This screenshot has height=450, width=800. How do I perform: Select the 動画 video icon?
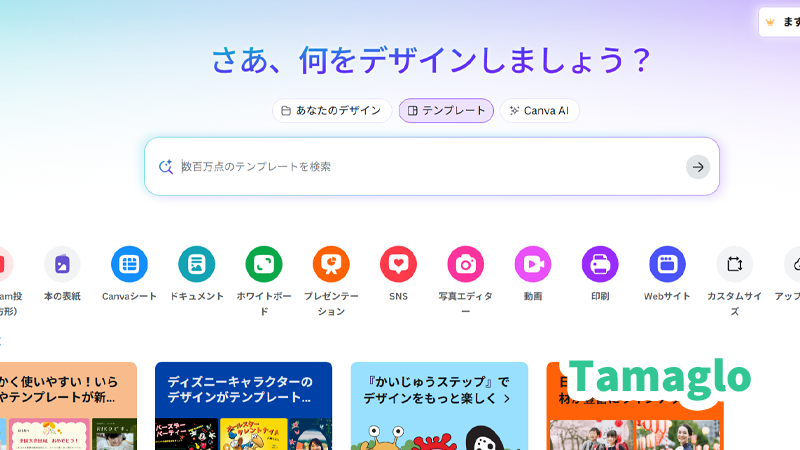533,264
